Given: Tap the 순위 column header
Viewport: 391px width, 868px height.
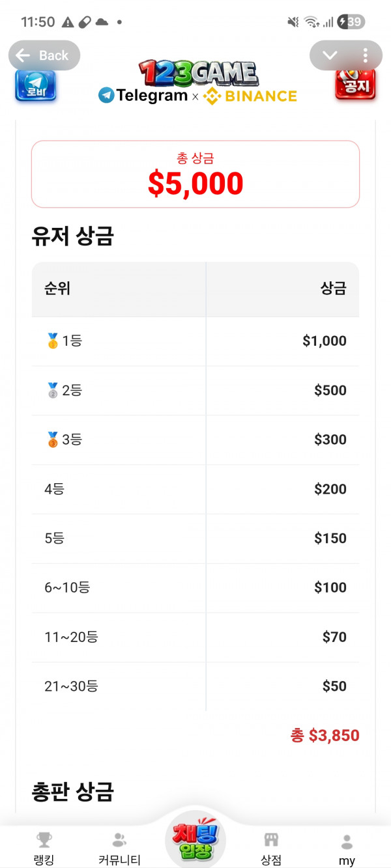Looking at the screenshot, I should [57, 289].
